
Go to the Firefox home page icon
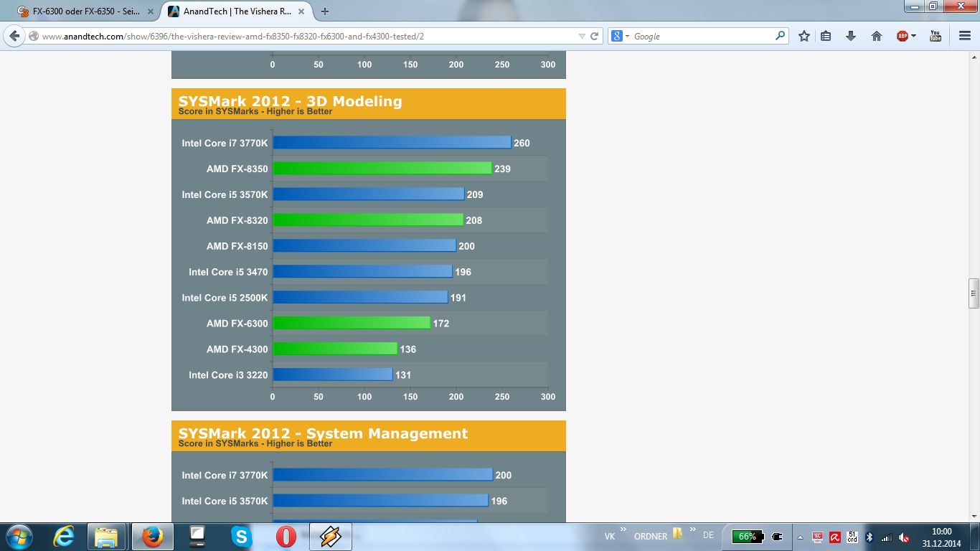(876, 36)
